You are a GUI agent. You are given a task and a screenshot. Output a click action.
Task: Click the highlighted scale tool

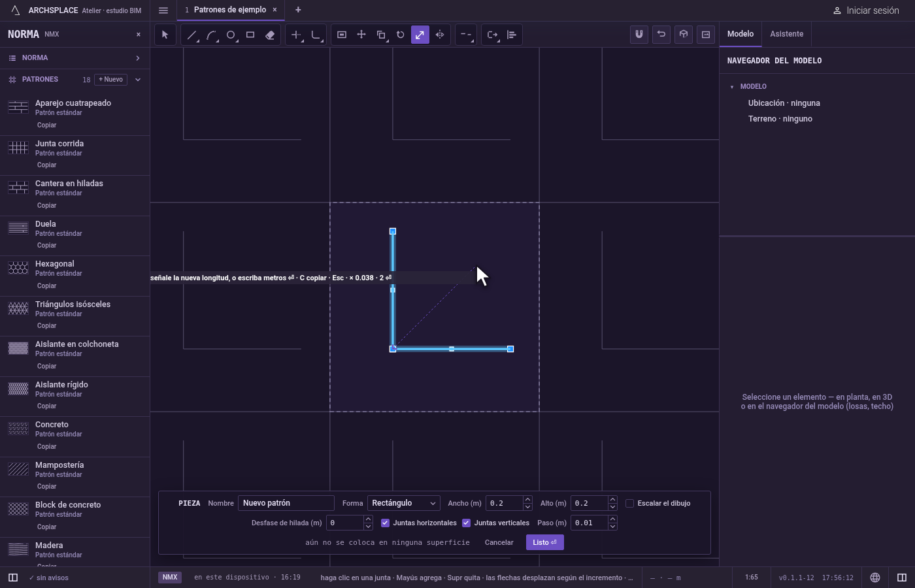pyautogui.click(x=420, y=35)
